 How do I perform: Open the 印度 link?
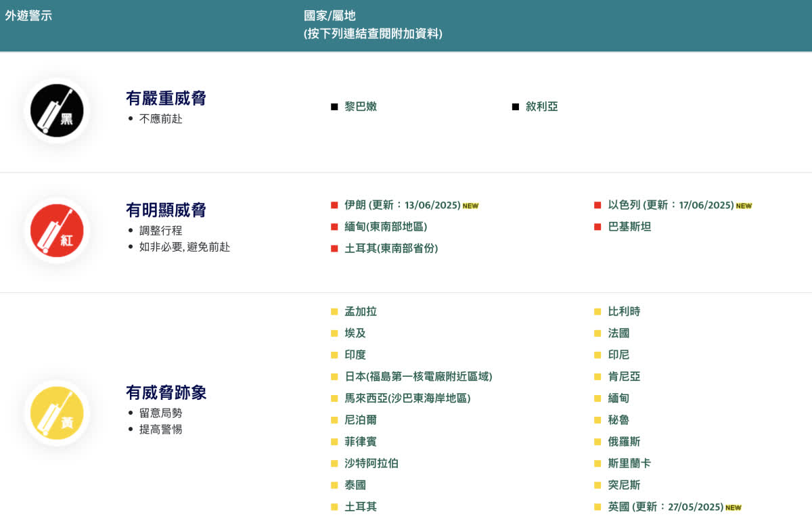355,355
